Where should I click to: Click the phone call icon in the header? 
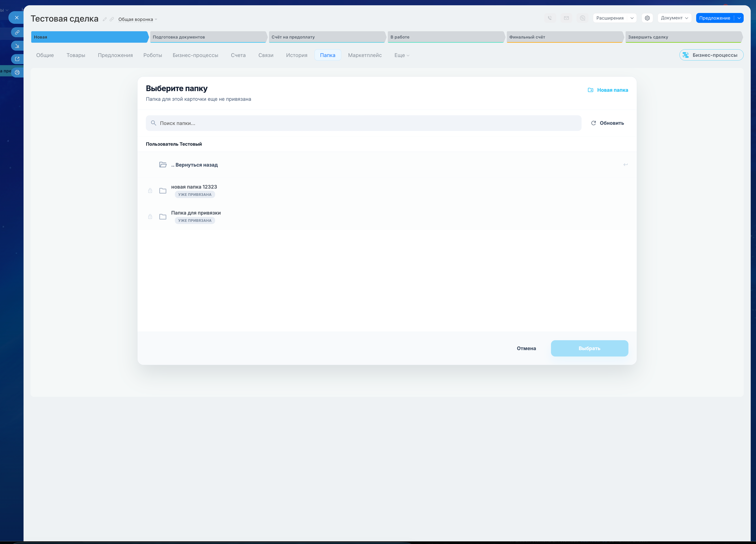(550, 18)
